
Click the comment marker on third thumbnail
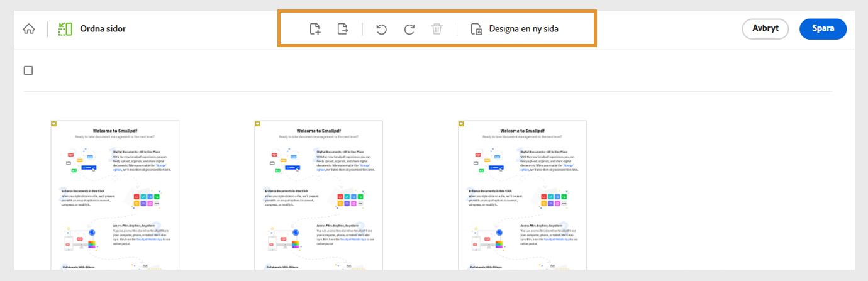tap(462, 124)
